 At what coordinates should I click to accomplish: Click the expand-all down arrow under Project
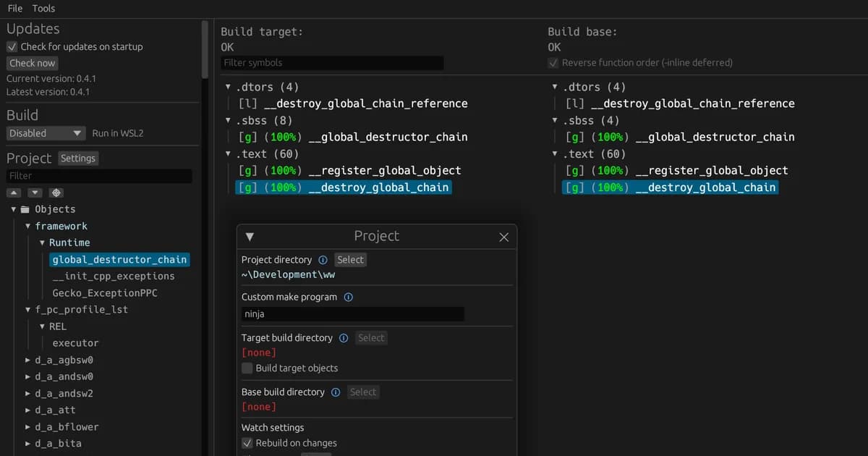[35, 193]
